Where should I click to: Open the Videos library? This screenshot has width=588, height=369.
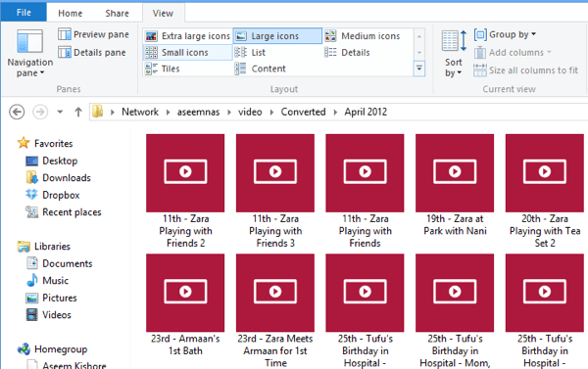tap(48, 315)
